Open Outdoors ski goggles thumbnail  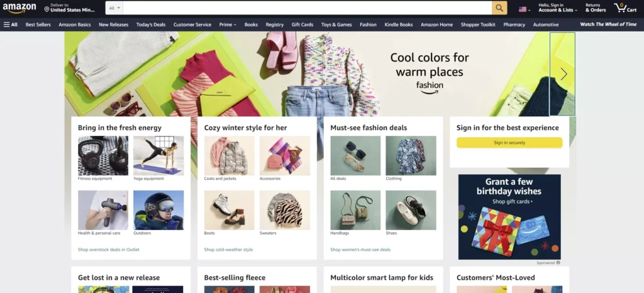tap(158, 210)
